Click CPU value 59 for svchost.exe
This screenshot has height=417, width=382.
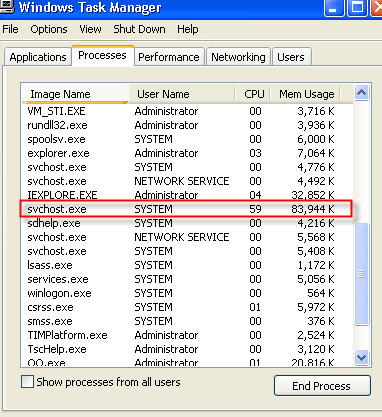tap(255, 209)
